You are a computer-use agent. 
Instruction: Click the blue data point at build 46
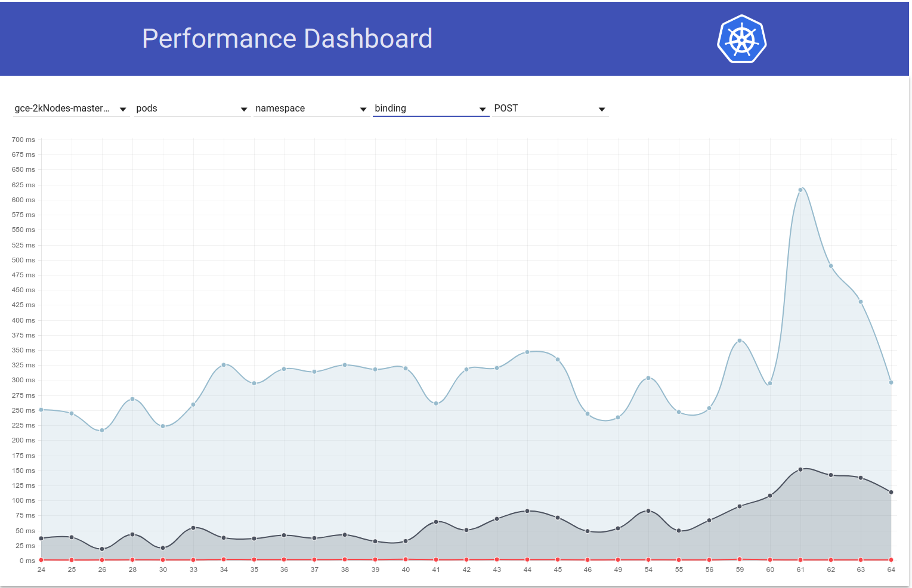[x=588, y=414]
